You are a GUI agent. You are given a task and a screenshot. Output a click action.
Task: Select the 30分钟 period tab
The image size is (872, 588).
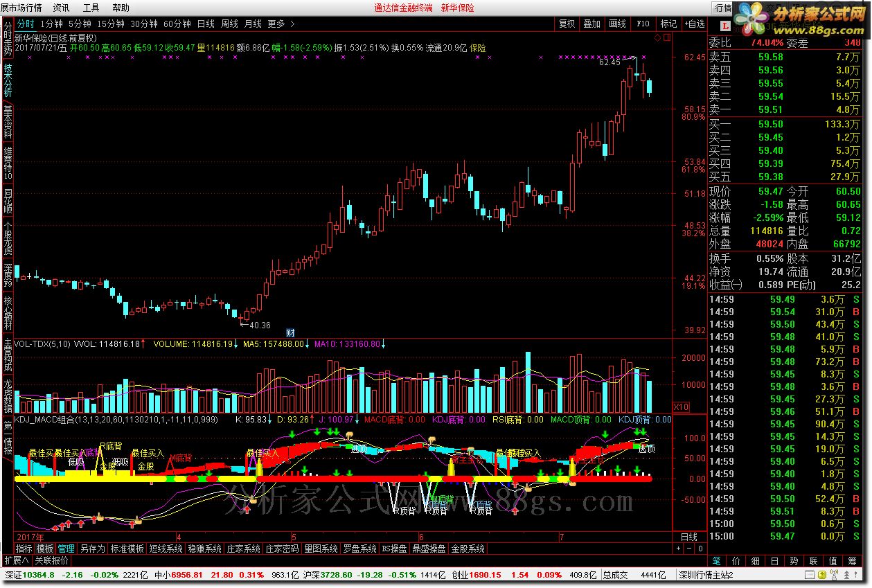144,24
